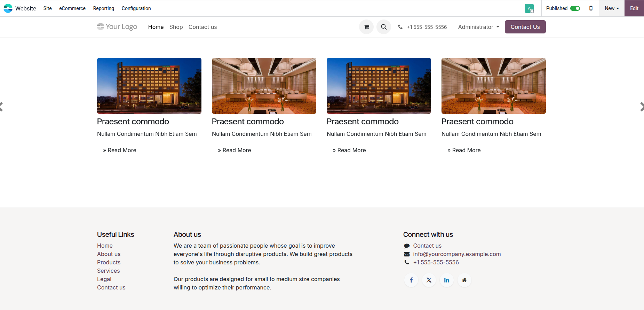This screenshot has height=310, width=644.
Task: Click the green user avatar icon
Action: click(x=529, y=8)
